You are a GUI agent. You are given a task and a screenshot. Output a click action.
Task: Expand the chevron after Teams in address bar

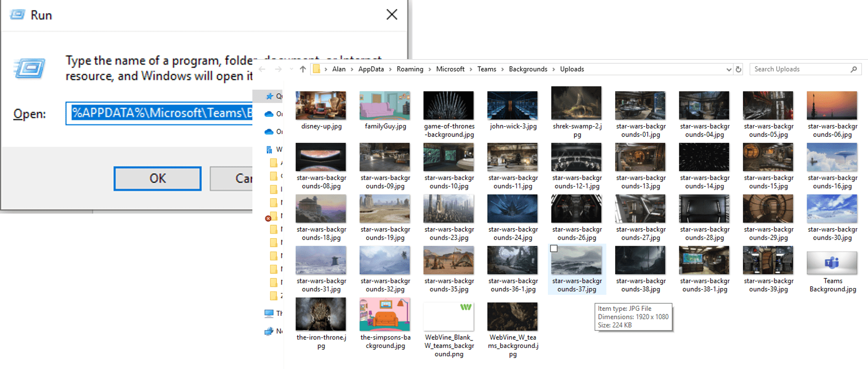[502, 69]
